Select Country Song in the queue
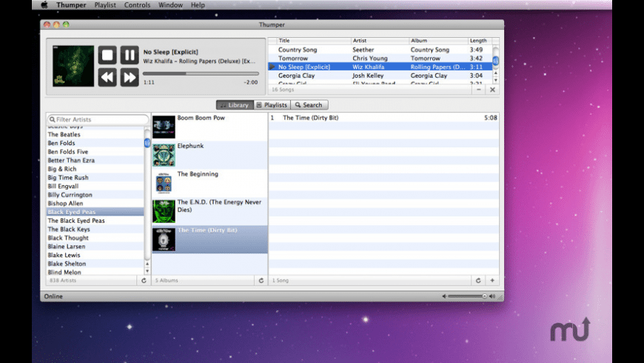The width and height of the screenshot is (644, 363). [380, 50]
